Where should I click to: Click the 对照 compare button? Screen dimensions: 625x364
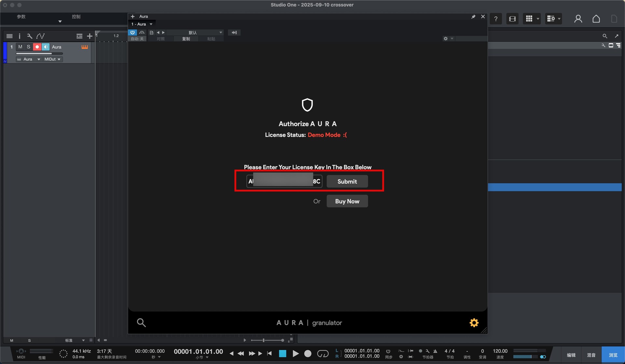(160, 39)
